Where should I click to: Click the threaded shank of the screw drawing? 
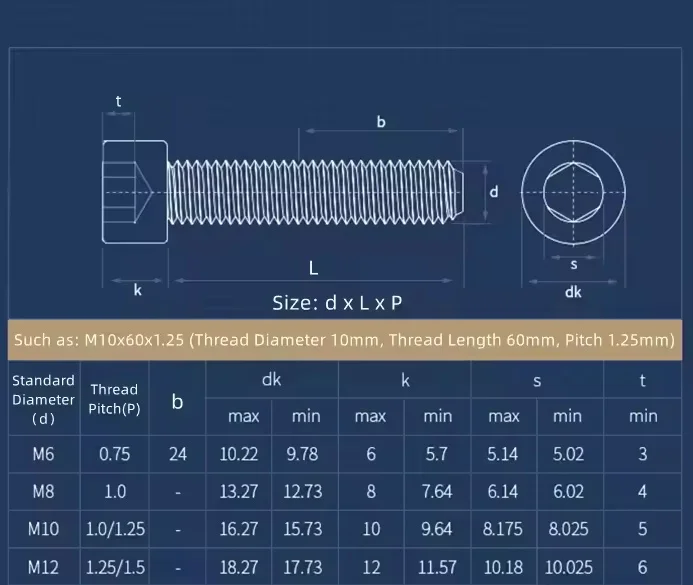pyautogui.click(x=315, y=192)
